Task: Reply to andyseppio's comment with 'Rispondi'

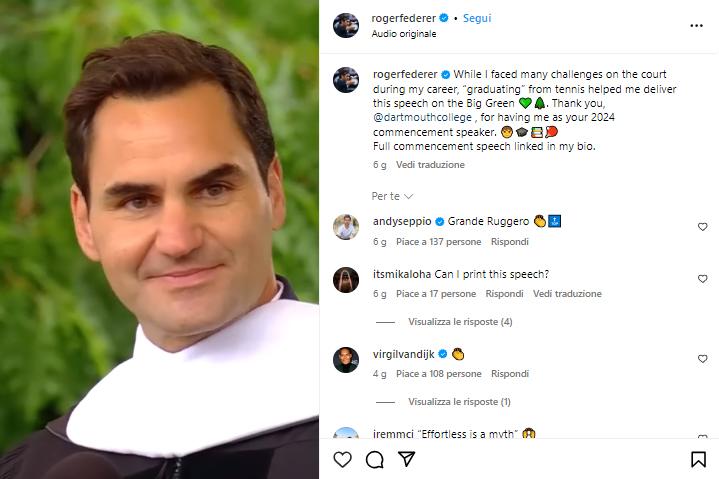Action: (510, 242)
